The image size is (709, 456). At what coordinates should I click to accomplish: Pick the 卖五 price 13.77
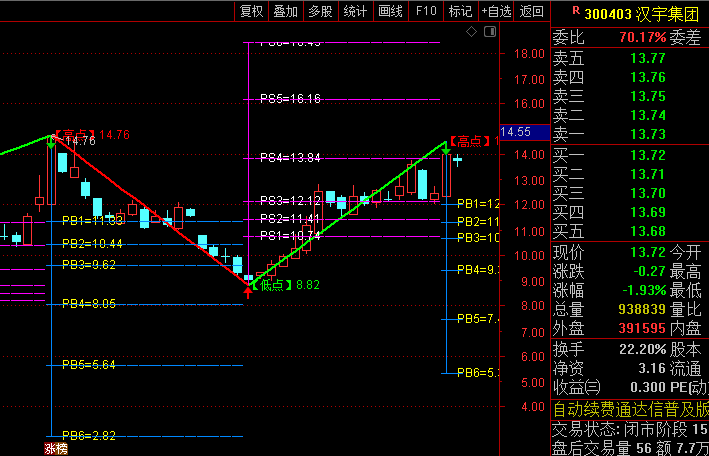pos(648,58)
